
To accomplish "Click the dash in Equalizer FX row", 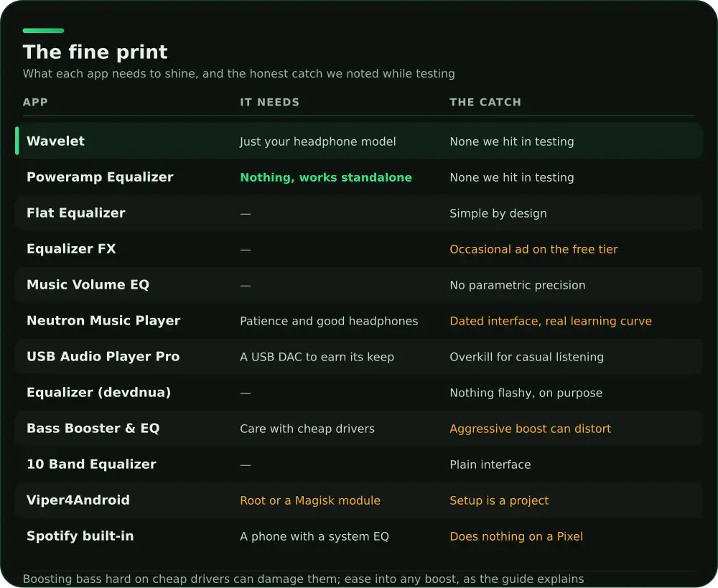I will pyautogui.click(x=246, y=250).
